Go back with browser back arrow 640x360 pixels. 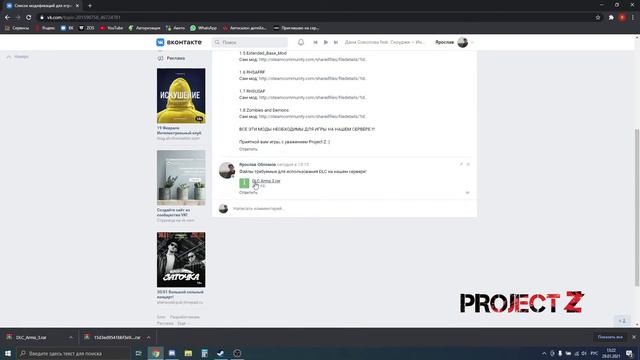pos(7,18)
